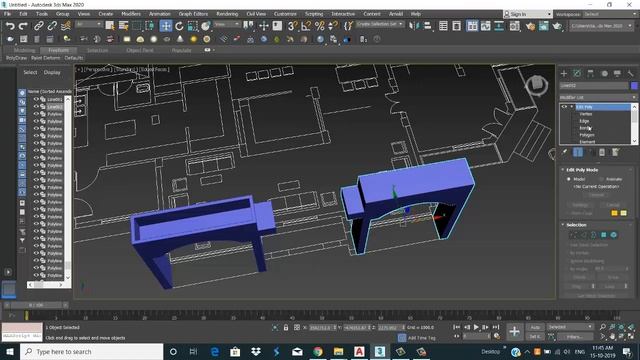Collapse Edit Poly sub-object tree arrow
This screenshot has height=360, width=640.
click(x=572, y=107)
